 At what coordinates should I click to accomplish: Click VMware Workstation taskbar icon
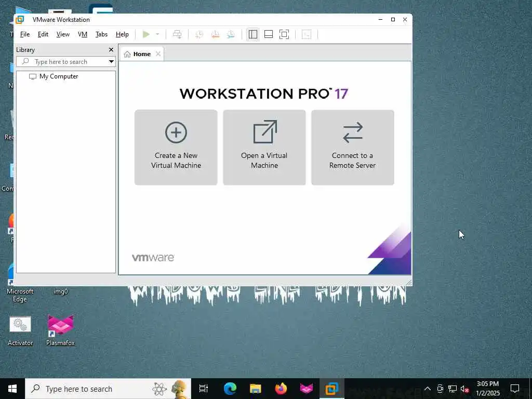point(332,389)
